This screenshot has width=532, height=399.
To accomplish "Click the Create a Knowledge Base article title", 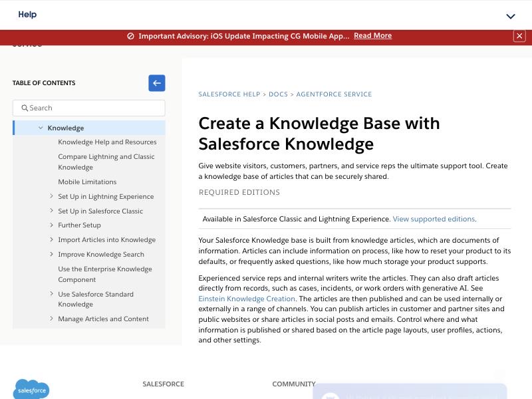I will [319, 134].
